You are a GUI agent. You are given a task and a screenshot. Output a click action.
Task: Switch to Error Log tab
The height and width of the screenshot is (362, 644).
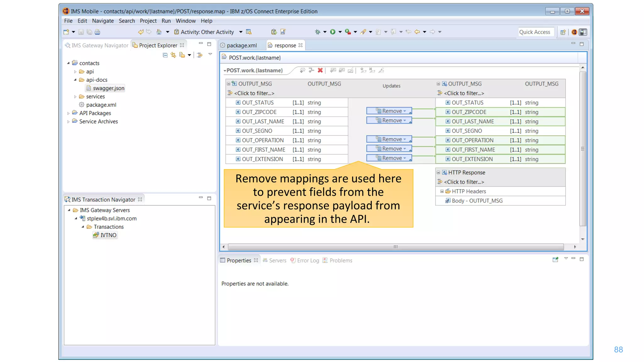click(x=305, y=261)
